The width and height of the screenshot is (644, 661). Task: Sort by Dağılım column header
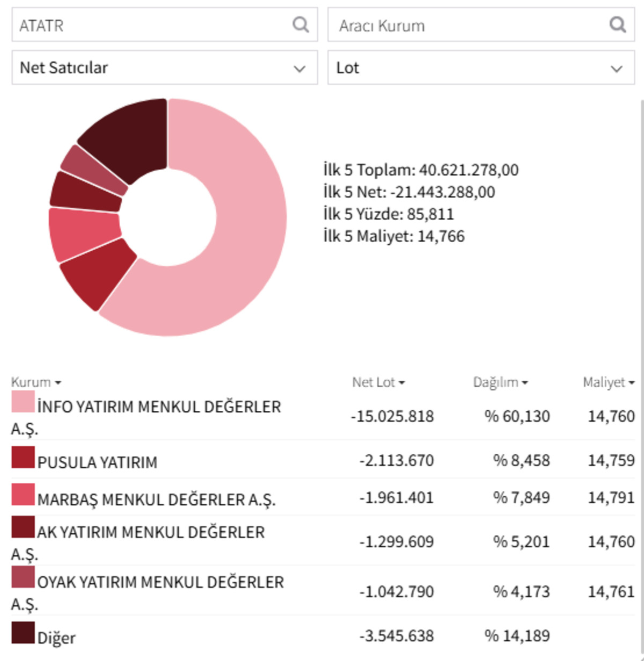500,382
